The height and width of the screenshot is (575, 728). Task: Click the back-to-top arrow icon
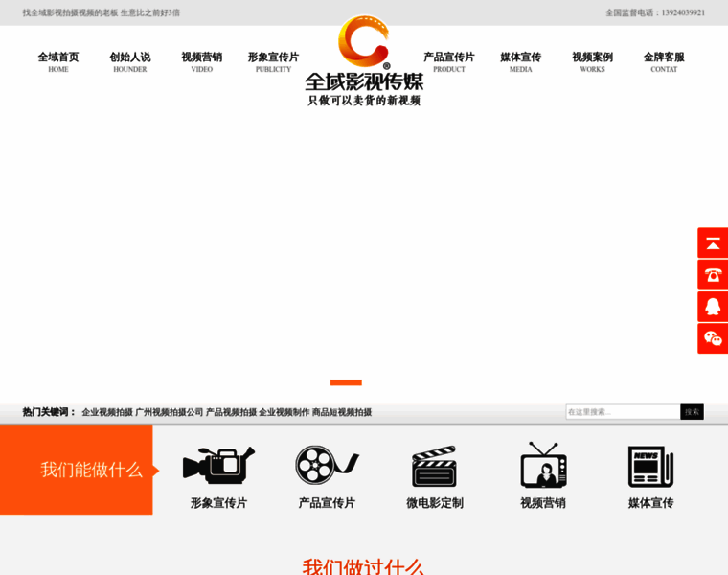pos(713,242)
